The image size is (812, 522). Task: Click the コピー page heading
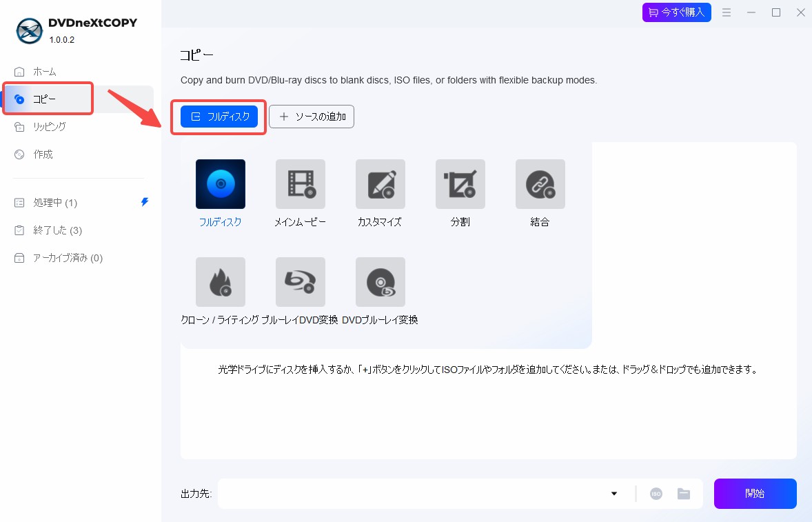(x=196, y=55)
